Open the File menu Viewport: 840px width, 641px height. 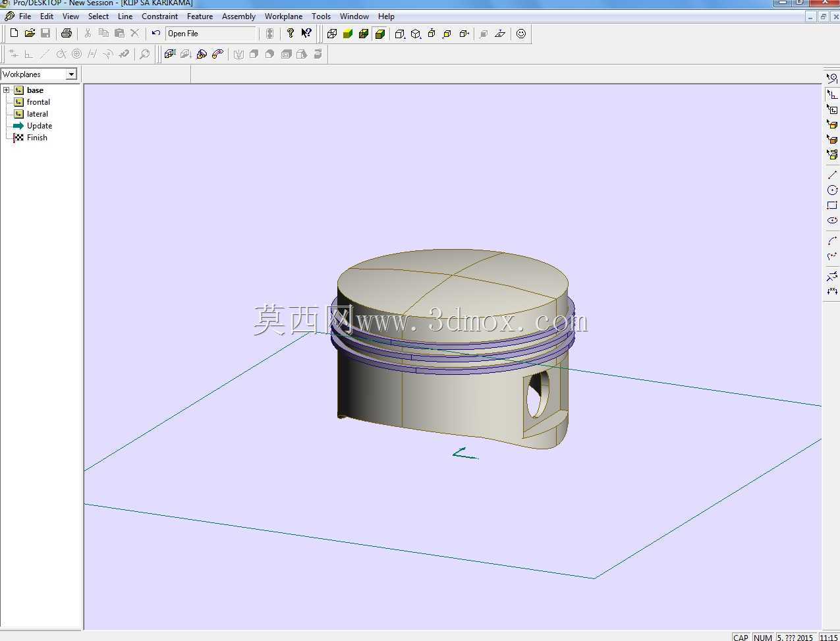(x=25, y=16)
